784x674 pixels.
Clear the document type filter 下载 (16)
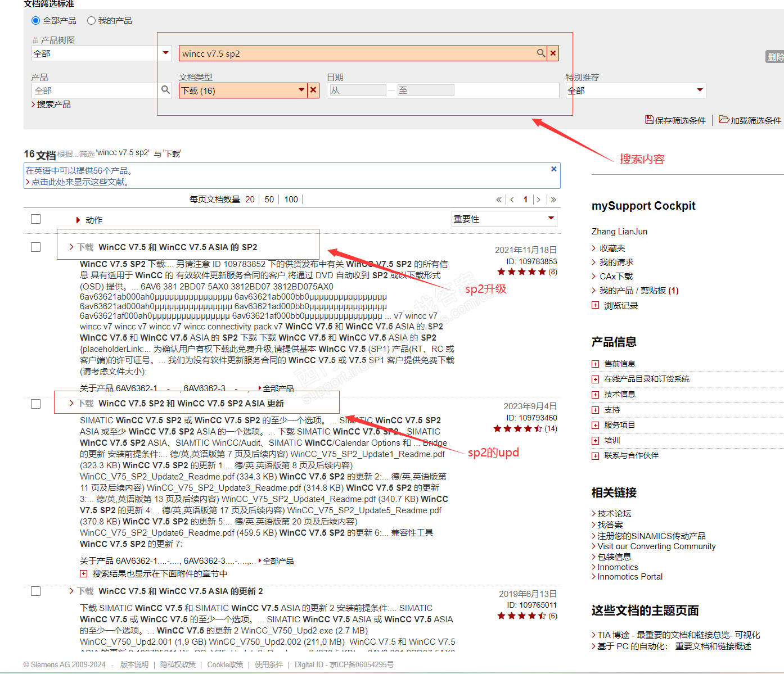(x=314, y=90)
